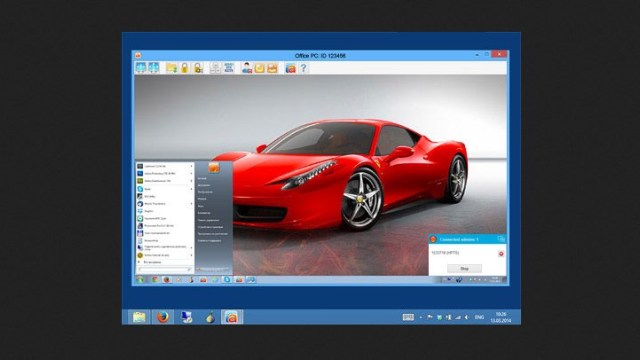Click the first blue monitor toolbar icon
Viewport: 640px width, 360px height.
141,68
